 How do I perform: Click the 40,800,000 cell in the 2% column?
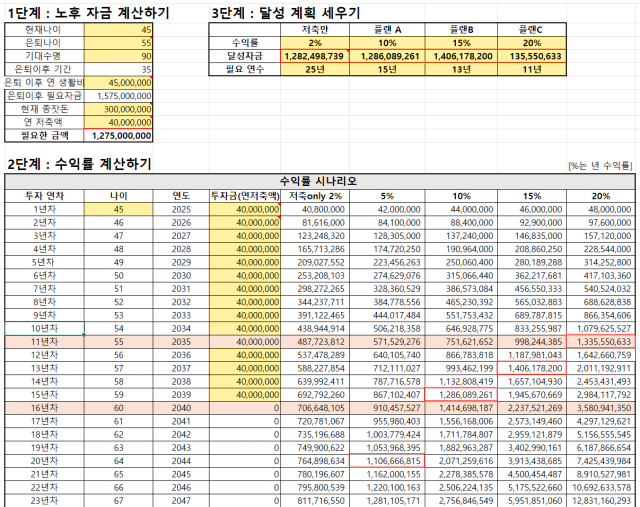click(x=315, y=209)
